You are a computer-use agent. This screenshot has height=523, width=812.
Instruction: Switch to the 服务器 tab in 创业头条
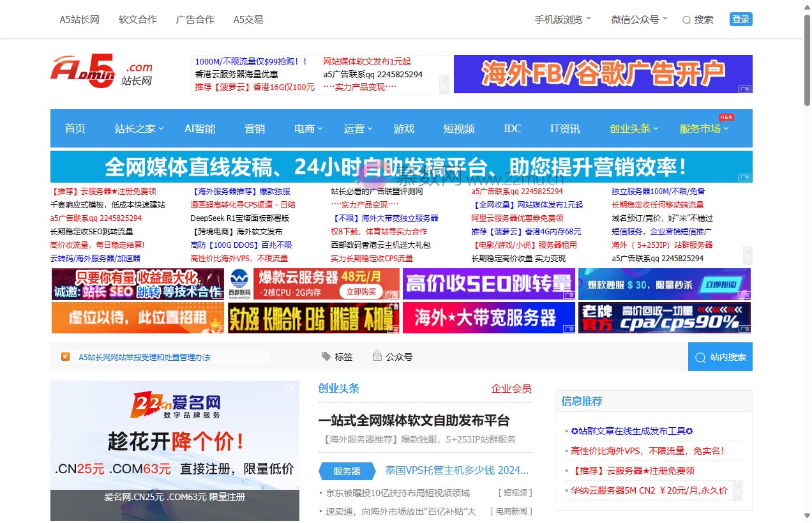click(347, 471)
